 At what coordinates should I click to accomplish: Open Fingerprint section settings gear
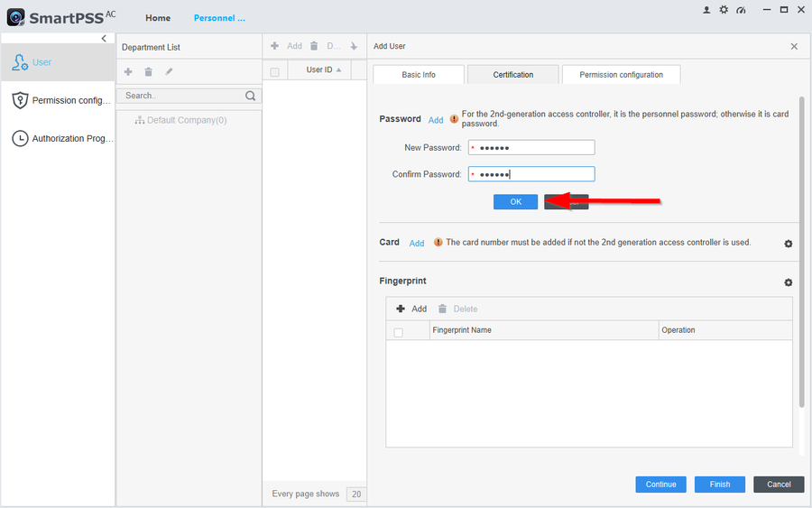click(x=788, y=282)
